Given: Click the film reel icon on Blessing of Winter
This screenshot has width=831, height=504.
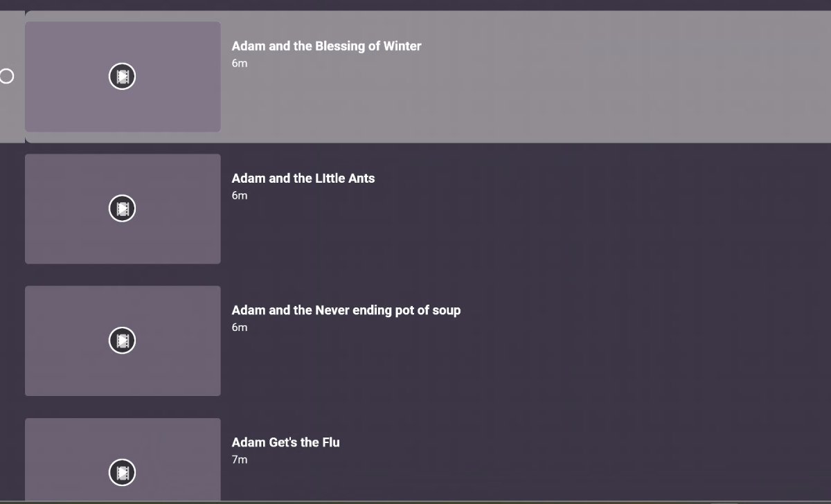Looking at the screenshot, I should [123, 77].
